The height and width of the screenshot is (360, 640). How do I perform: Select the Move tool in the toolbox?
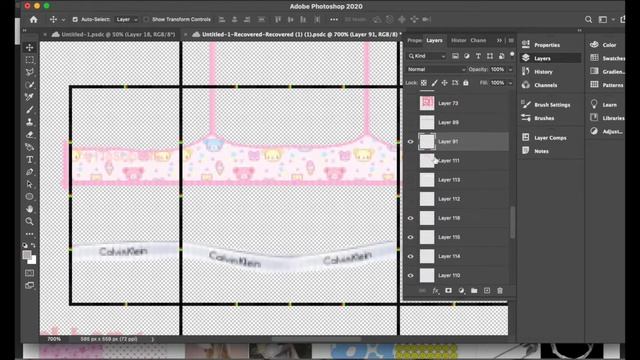[x=29, y=47]
